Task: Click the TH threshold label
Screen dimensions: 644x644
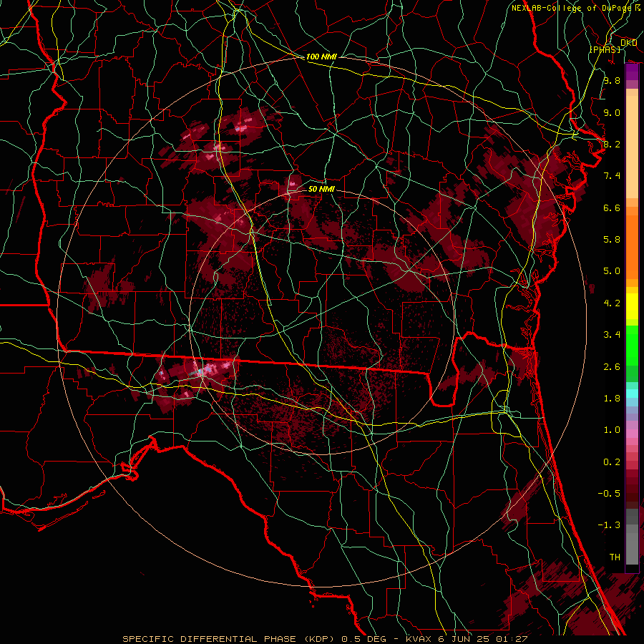Action: click(x=615, y=557)
